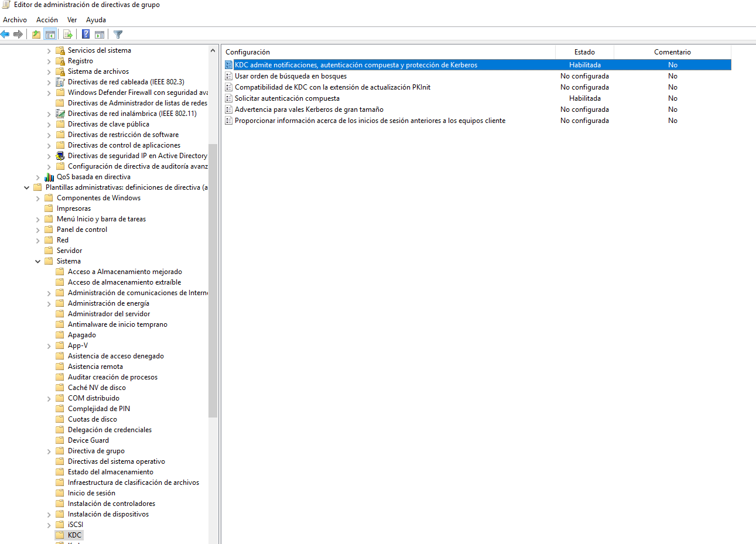Viewport: 756px width, 544px height.
Task: Click the tree pane scroll-up arrow
Action: (213, 50)
